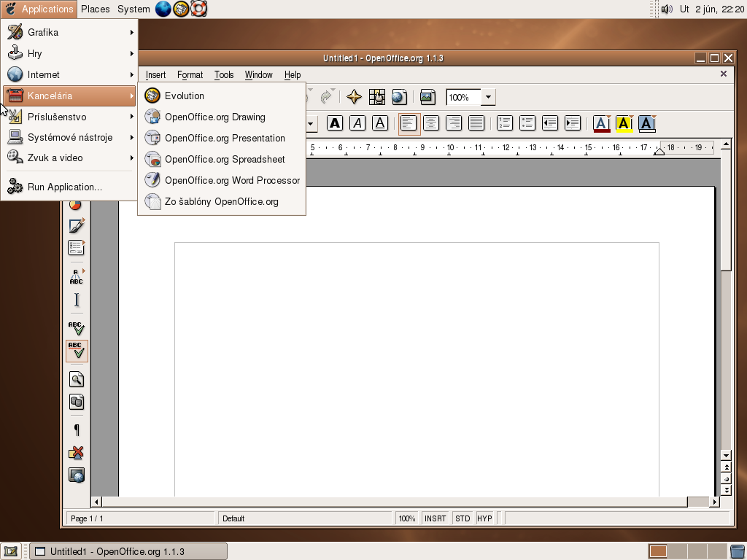This screenshot has width=747, height=560.
Task: Open the Window menu
Action: click(x=259, y=75)
